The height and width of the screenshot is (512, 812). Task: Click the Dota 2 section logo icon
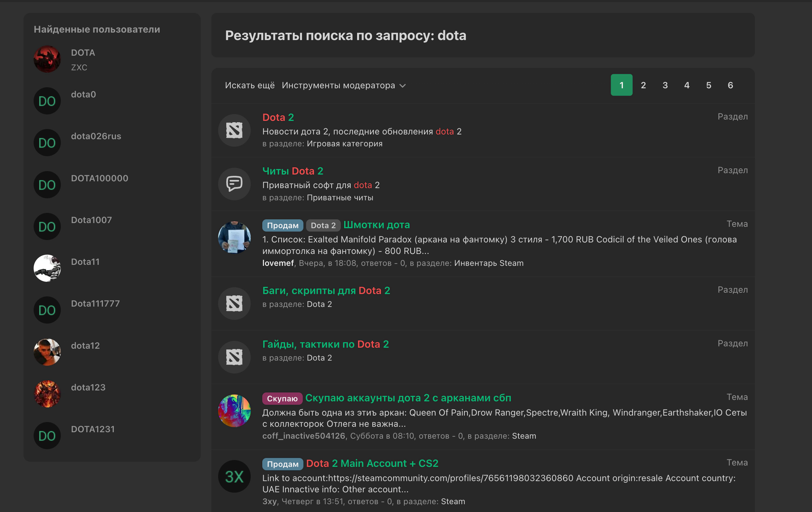[x=234, y=130]
